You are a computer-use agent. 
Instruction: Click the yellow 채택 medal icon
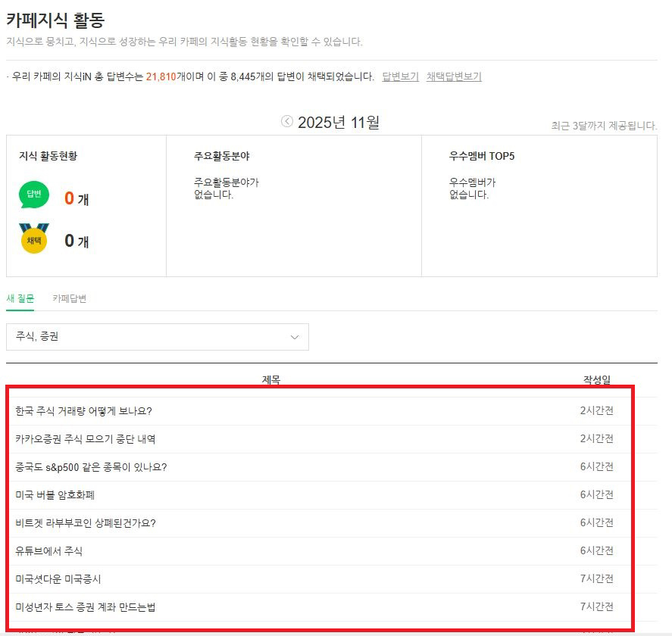coord(34,238)
